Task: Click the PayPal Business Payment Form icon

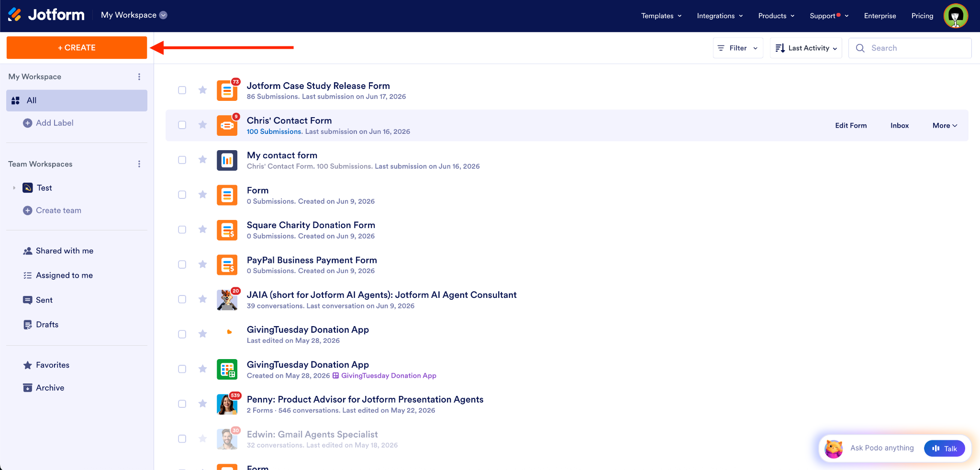Action: 227,265
